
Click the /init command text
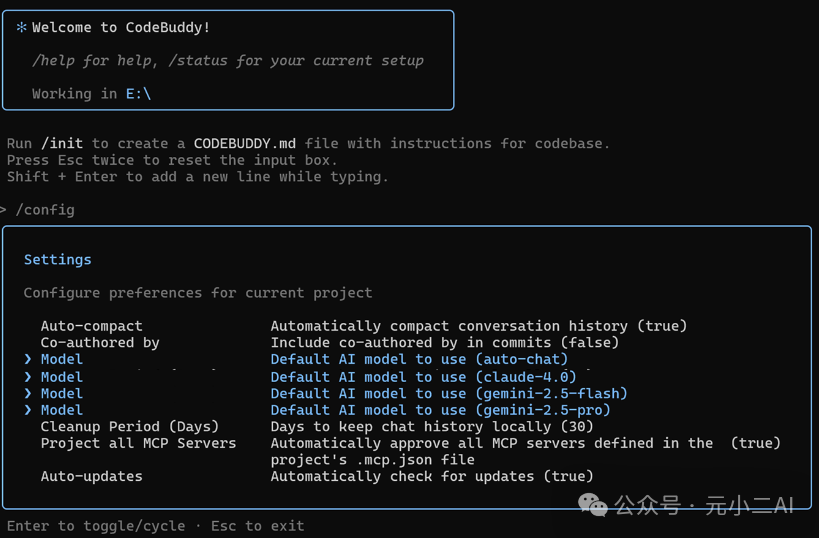(x=62, y=143)
